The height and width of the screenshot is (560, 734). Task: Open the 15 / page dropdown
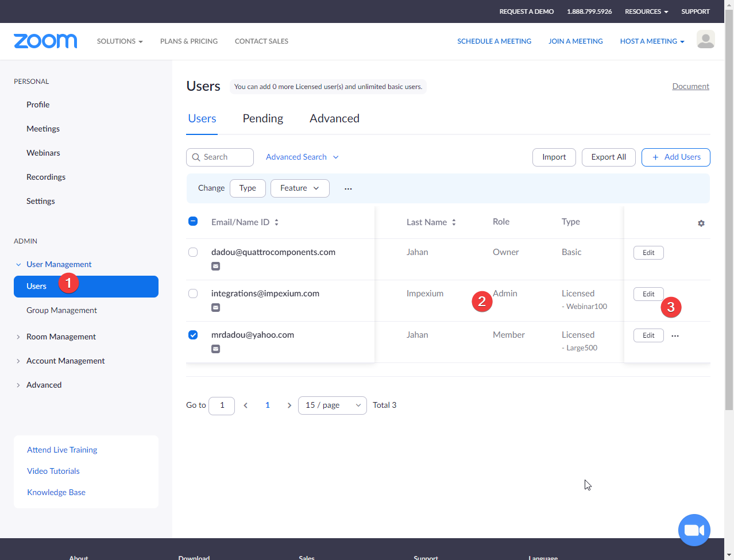(x=332, y=405)
